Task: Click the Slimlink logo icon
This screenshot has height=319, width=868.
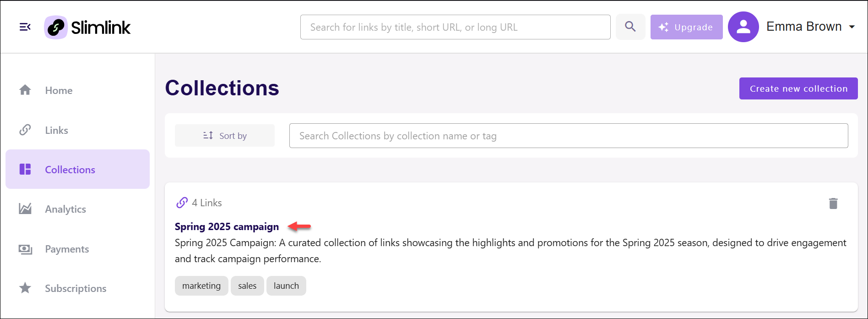Action: tap(56, 27)
